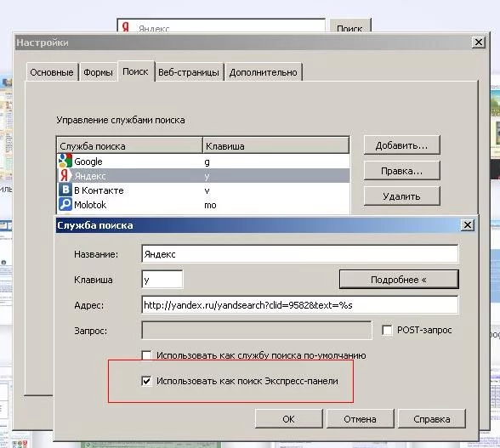This screenshot has height=448, width=500.
Task: Select the Molotok row
Action: 203,205
